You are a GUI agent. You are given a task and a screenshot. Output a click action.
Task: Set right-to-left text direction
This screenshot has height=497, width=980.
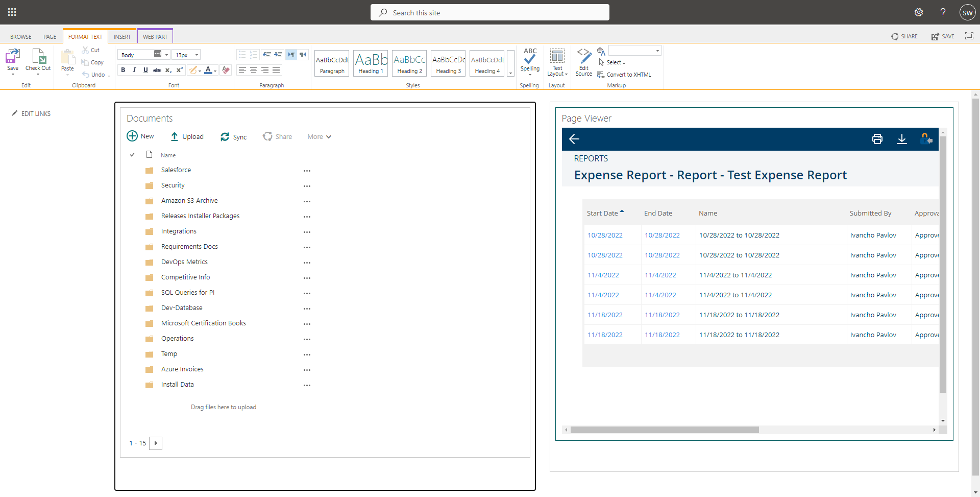(x=303, y=54)
